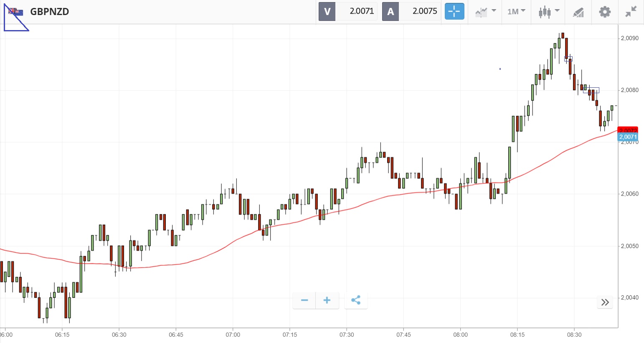Zoom in with the plus button
Viewport: 644px width, 343px height.
pos(327,300)
